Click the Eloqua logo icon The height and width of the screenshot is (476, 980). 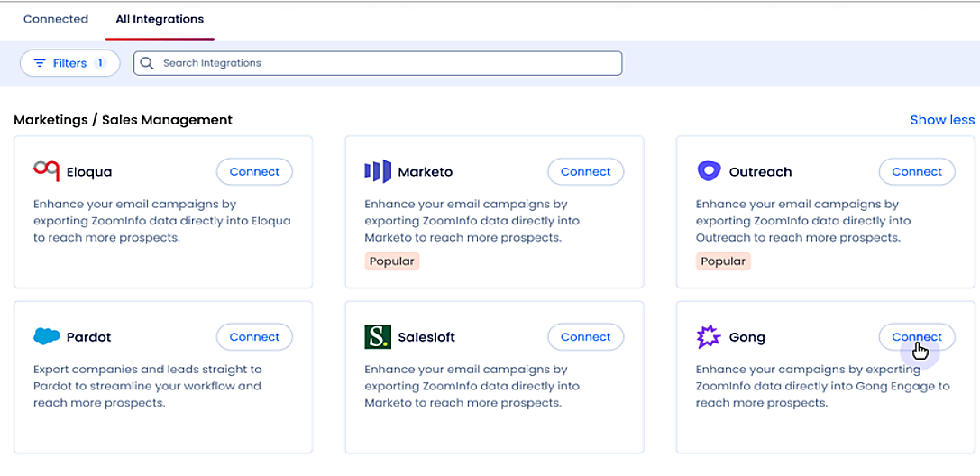[46, 171]
